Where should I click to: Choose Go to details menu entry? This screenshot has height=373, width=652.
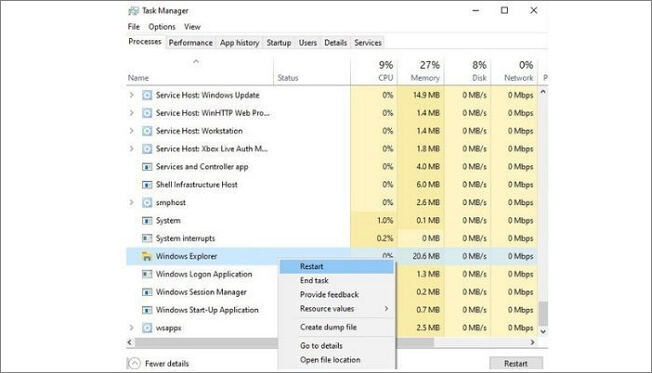pyautogui.click(x=336, y=346)
